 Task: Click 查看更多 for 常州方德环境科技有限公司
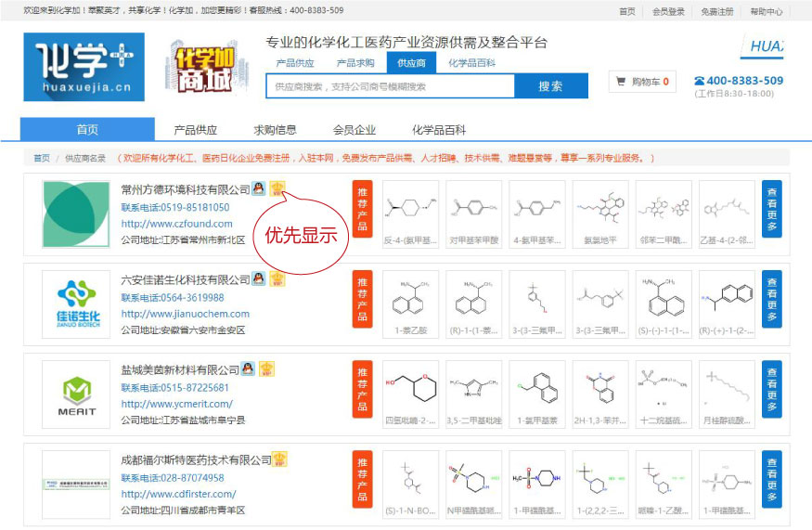click(771, 215)
